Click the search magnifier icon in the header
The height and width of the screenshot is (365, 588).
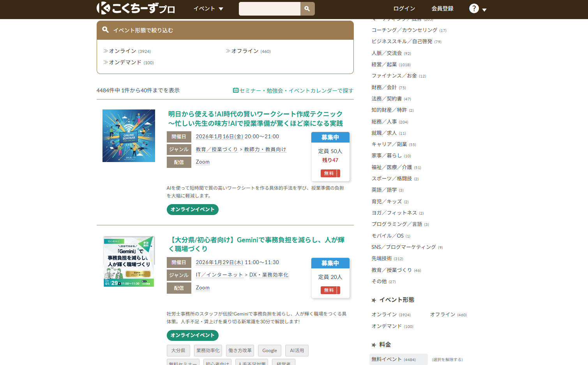pos(307,8)
